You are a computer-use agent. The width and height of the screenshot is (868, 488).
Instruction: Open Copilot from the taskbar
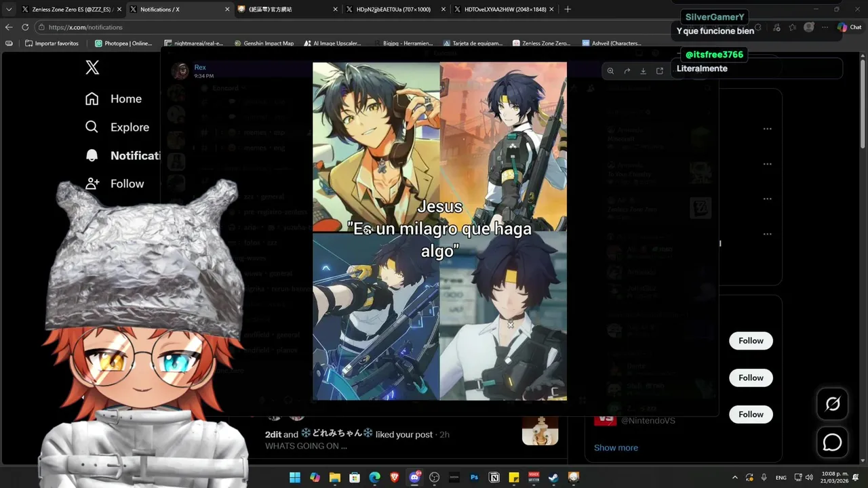point(315,477)
